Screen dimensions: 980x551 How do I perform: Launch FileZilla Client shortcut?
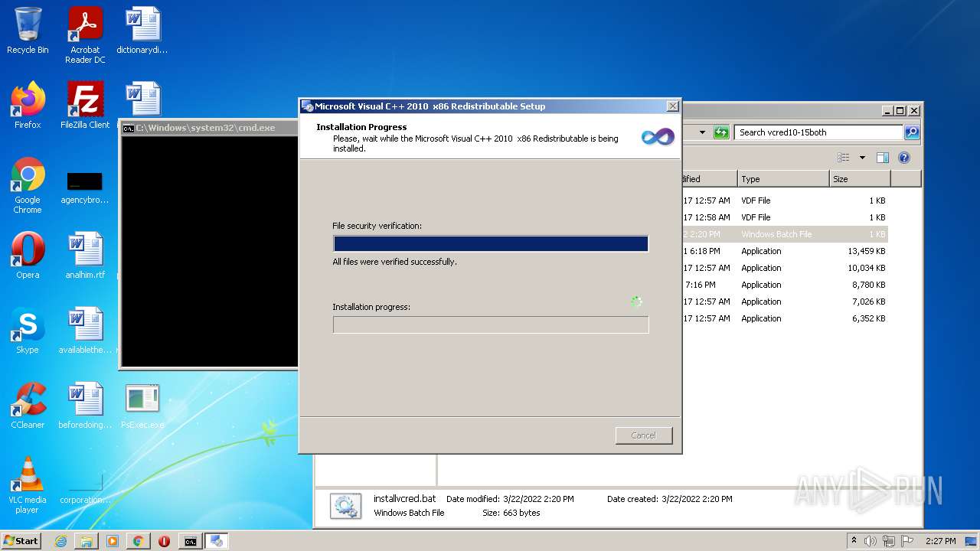coord(85,106)
